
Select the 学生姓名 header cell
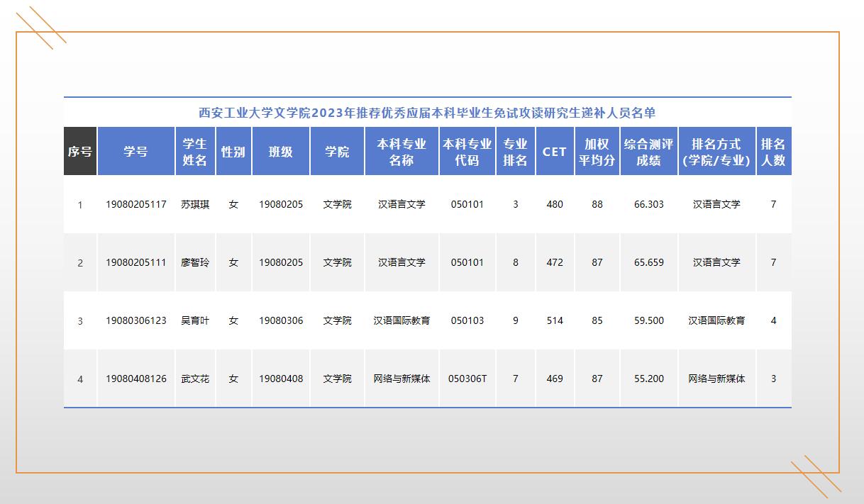pyautogui.click(x=195, y=152)
